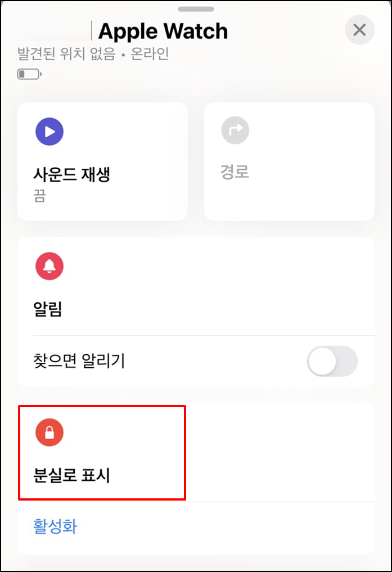Tap the red bell Notifications icon

[x=49, y=266]
